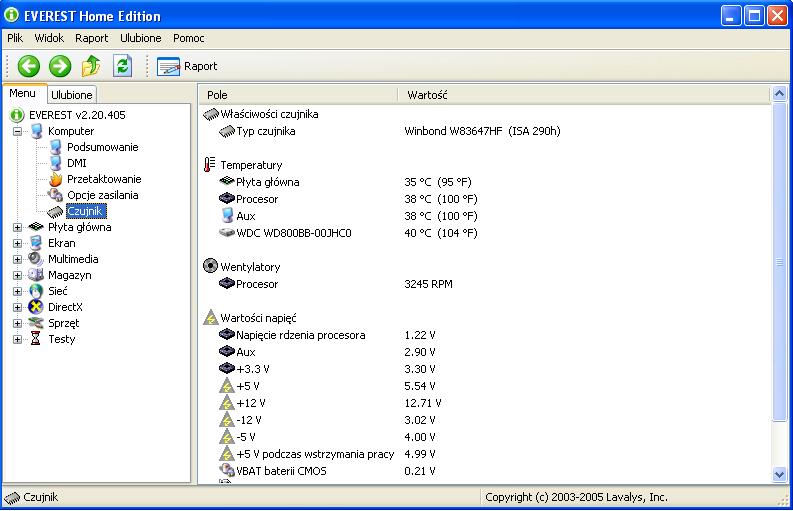793x511 pixels.
Task: Expand the Multimedia tree node
Action: [17, 260]
